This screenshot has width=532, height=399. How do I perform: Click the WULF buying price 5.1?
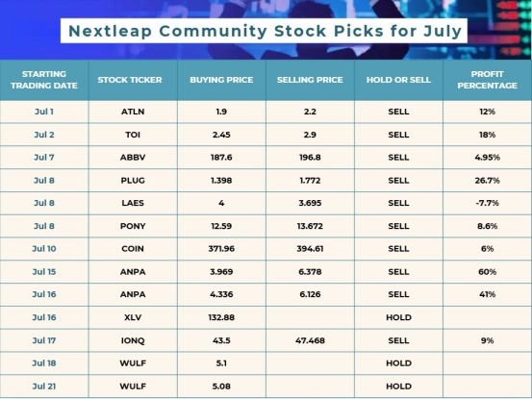pyautogui.click(x=221, y=363)
